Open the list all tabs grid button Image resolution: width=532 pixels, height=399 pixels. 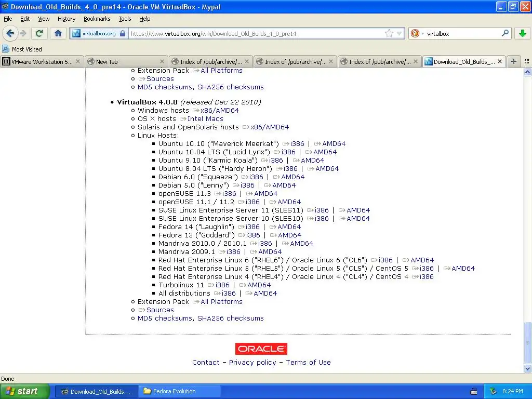pos(527,61)
